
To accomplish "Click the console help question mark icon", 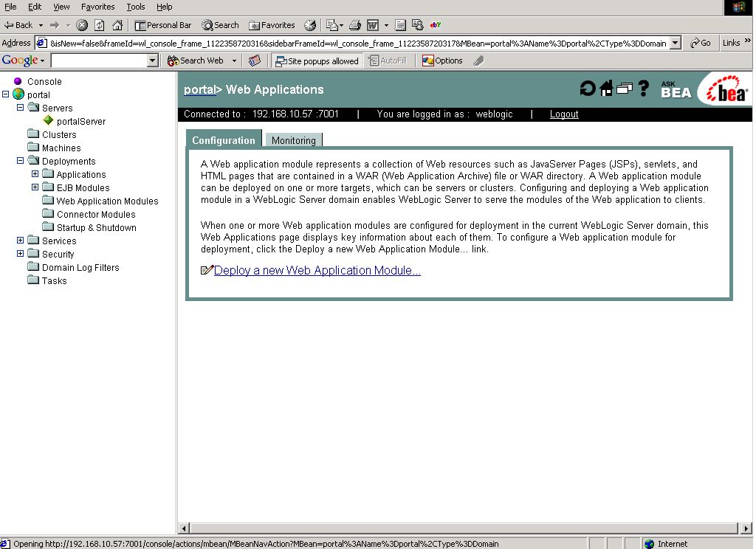I will point(643,89).
